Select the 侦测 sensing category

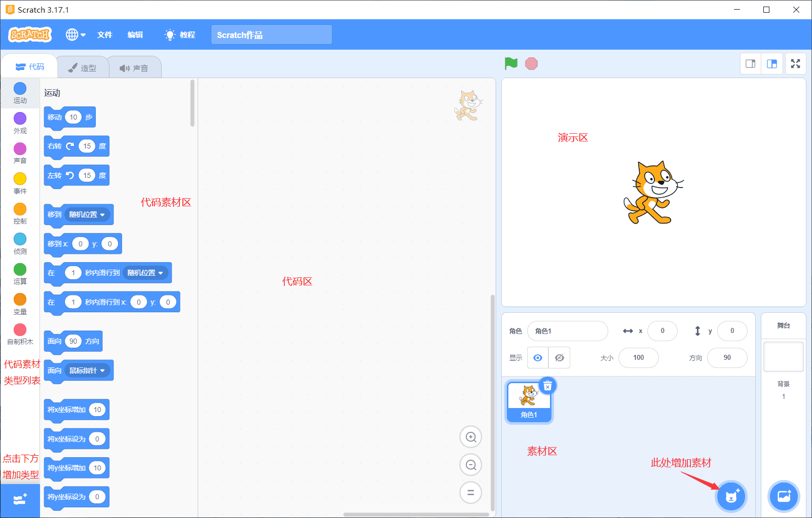pyautogui.click(x=20, y=244)
